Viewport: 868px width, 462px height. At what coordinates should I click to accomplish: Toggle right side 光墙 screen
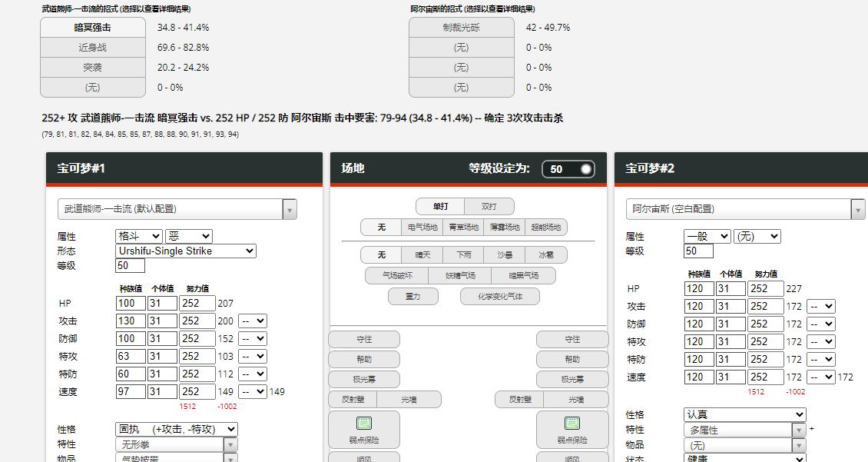(575, 400)
